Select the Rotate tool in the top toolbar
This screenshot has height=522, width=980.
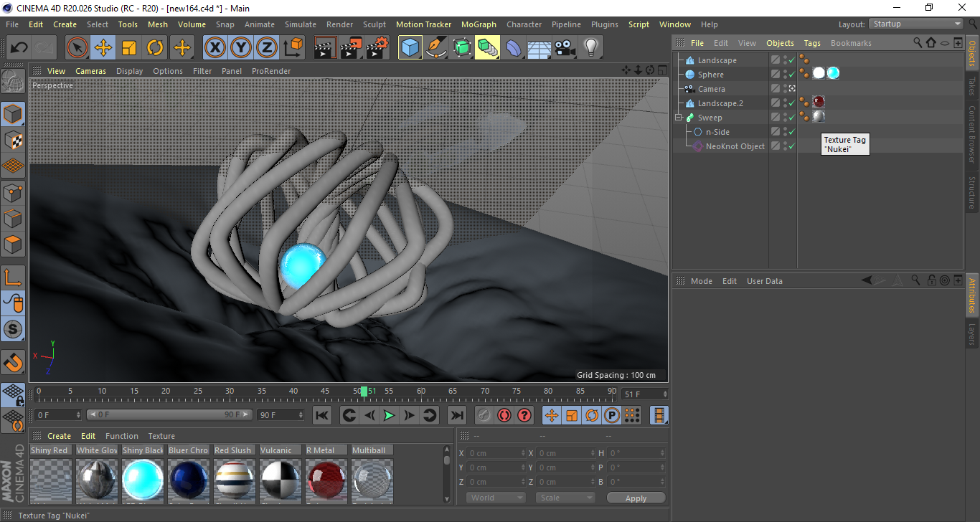[x=155, y=48]
